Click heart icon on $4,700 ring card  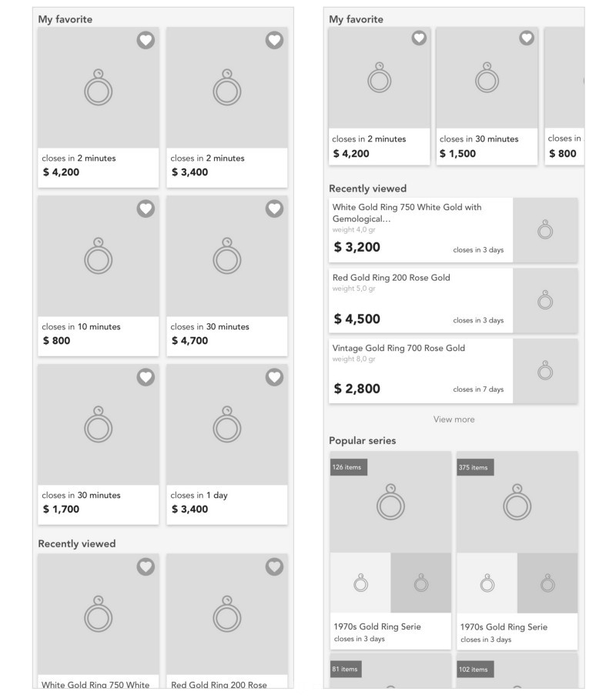click(274, 209)
